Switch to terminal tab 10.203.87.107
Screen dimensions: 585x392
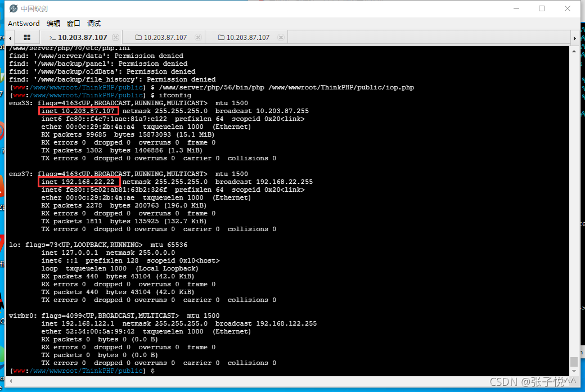[x=82, y=37]
